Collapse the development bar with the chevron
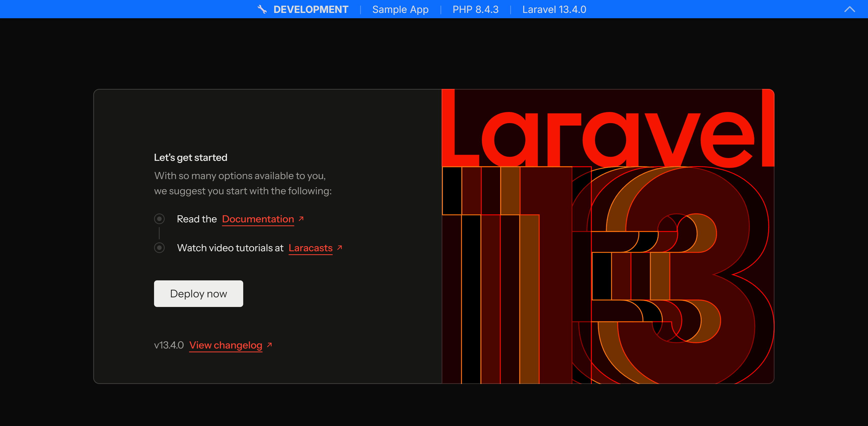This screenshot has height=426, width=868. click(x=850, y=9)
